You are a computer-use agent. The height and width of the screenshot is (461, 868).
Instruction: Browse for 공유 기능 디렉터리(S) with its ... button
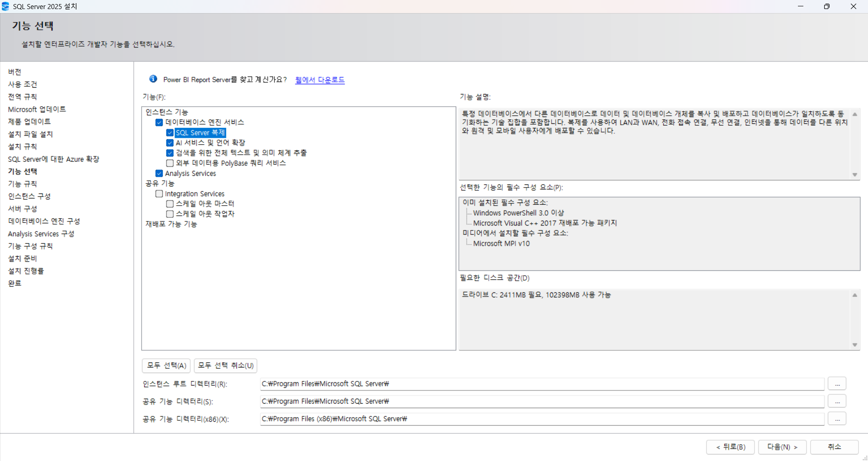[837, 401]
